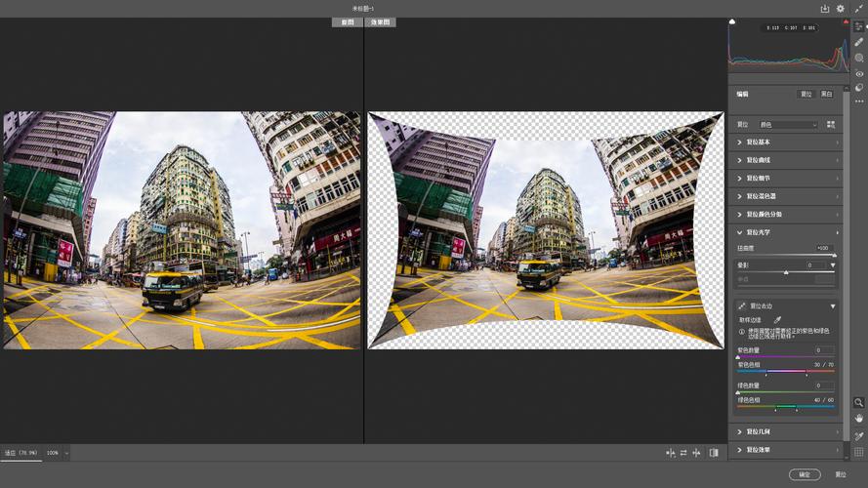Open the three-dots more settings menu
This screenshot has height=488, width=868.
[858, 102]
